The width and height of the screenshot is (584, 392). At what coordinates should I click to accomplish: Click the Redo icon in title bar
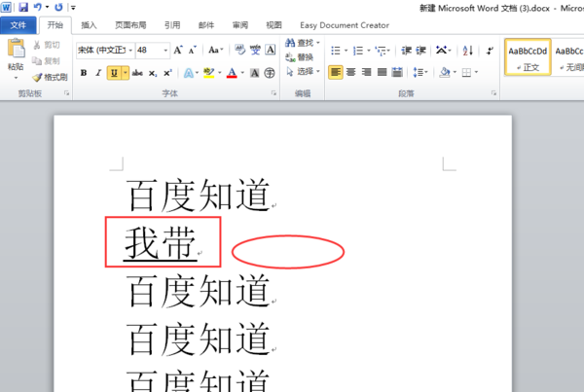click(x=58, y=7)
